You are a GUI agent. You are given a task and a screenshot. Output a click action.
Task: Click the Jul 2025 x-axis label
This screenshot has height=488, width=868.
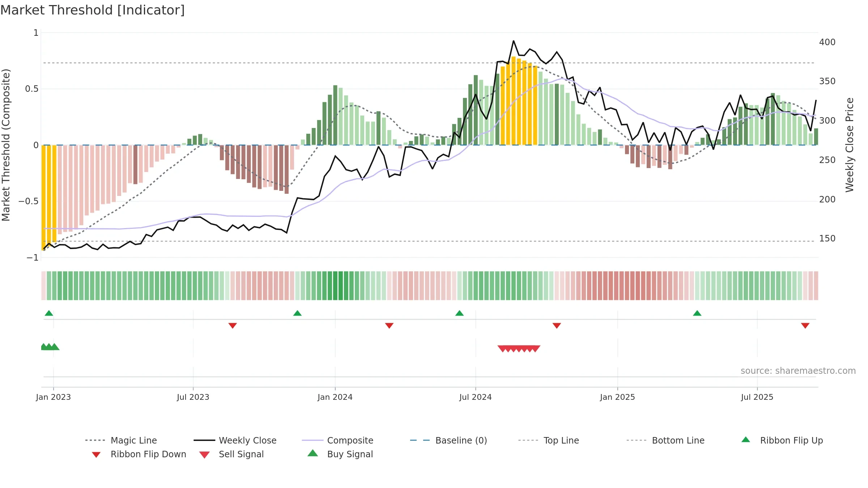757,397
